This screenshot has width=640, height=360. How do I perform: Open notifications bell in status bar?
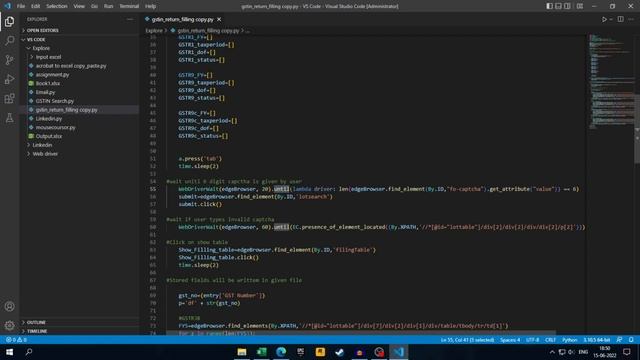tap(631, 340)
